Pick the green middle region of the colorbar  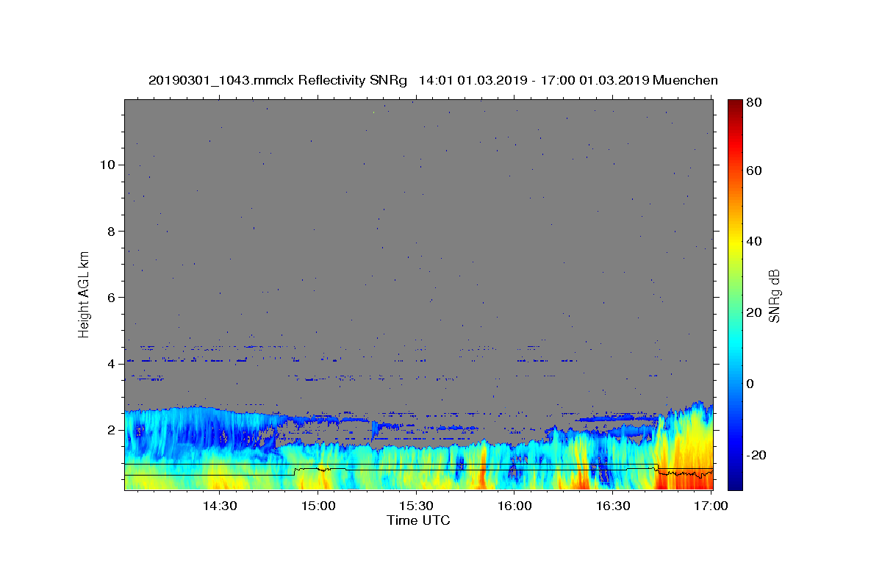tap(735, 294)
